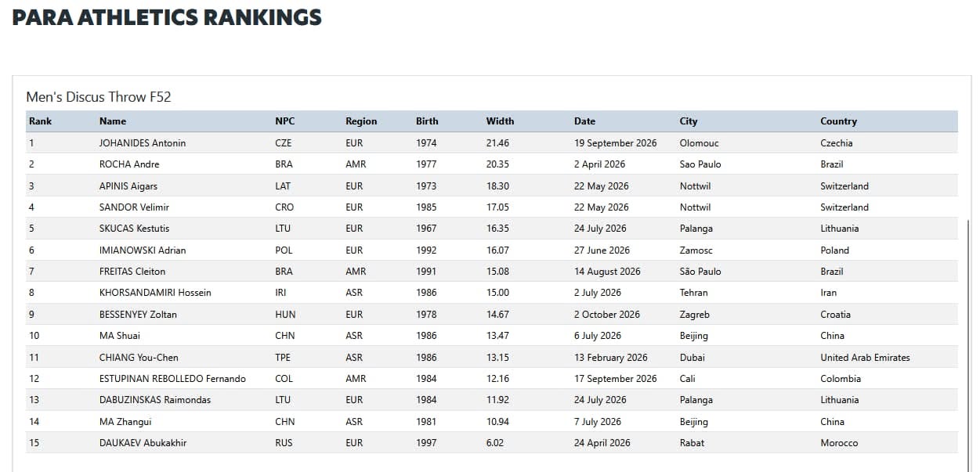
Task: Click the Region column header
Action: tap(361, 121)
